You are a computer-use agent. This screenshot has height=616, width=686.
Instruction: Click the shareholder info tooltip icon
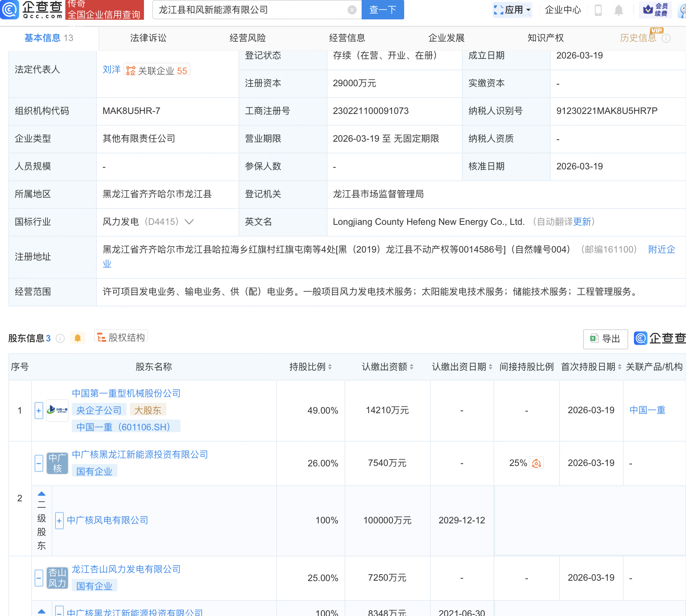(x=60, y=338)
